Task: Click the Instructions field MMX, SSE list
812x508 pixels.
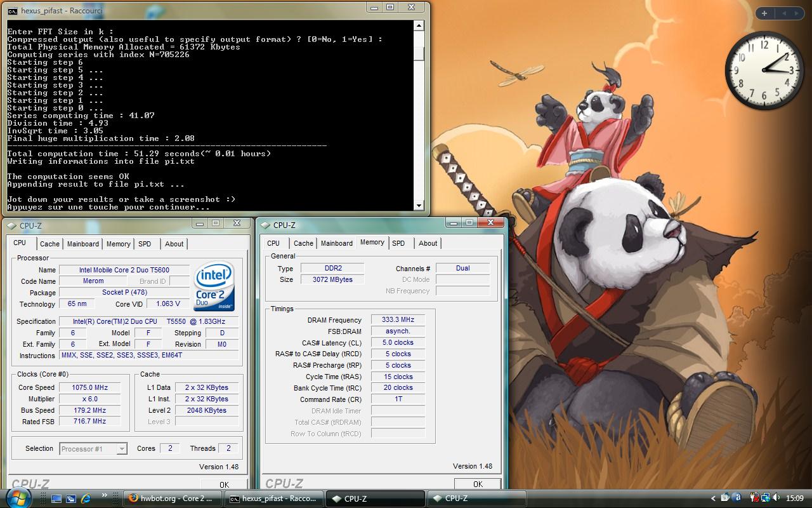Action: (x=149, y=355)
